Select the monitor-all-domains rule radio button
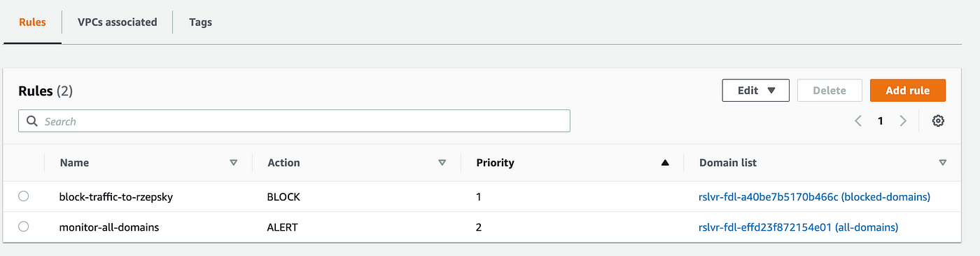 [24, 227]
